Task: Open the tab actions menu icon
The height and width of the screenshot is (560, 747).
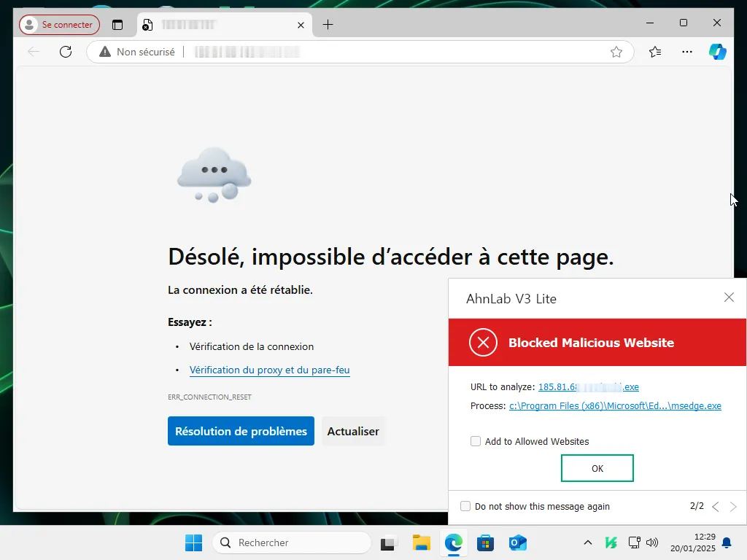Action: click(x=117, y=25)
